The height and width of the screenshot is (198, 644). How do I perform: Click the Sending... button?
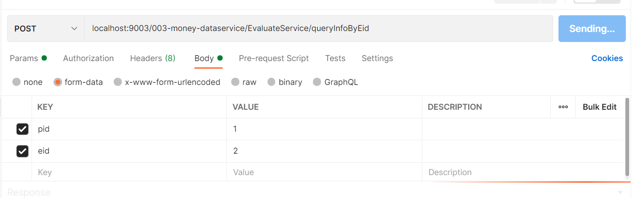pyautogui.click(x=591, y=29)
